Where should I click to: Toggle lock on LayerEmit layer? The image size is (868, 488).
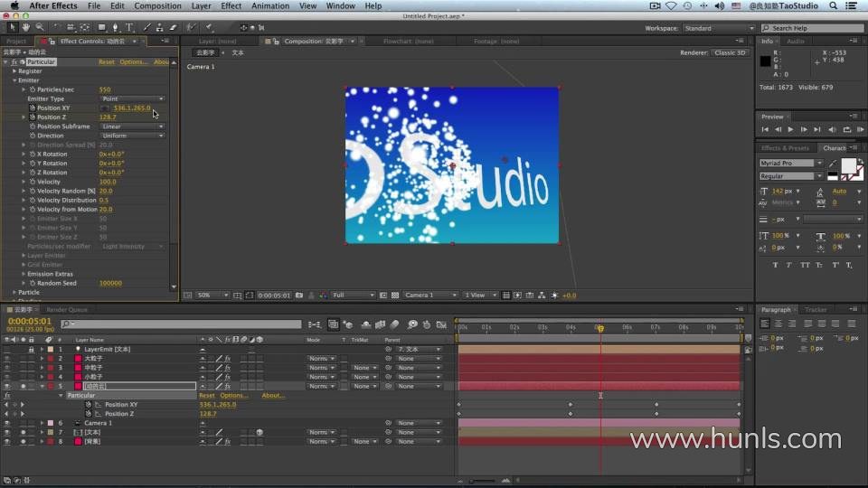point(31,350)
